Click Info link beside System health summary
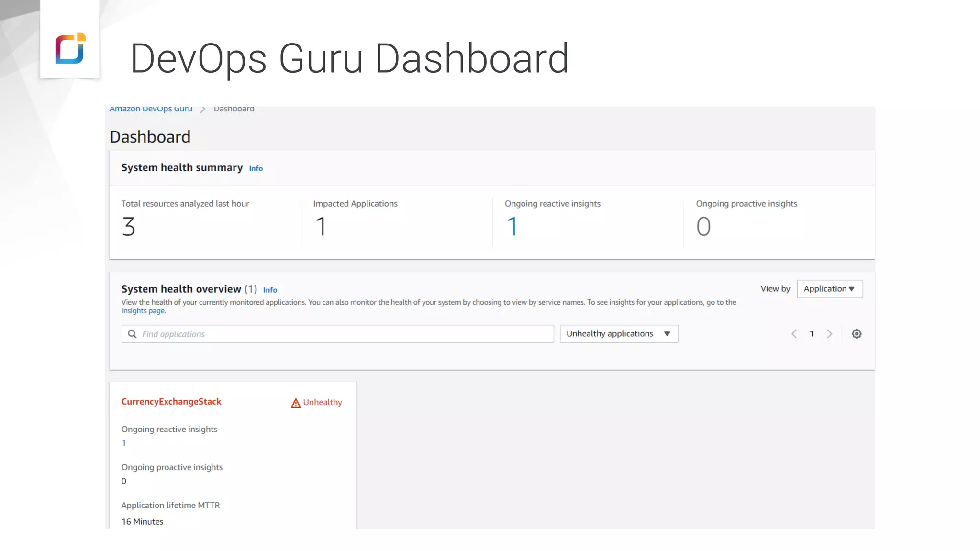Image resolution: width=980 pixels, height=551 pixels. (x=256, y=168)
